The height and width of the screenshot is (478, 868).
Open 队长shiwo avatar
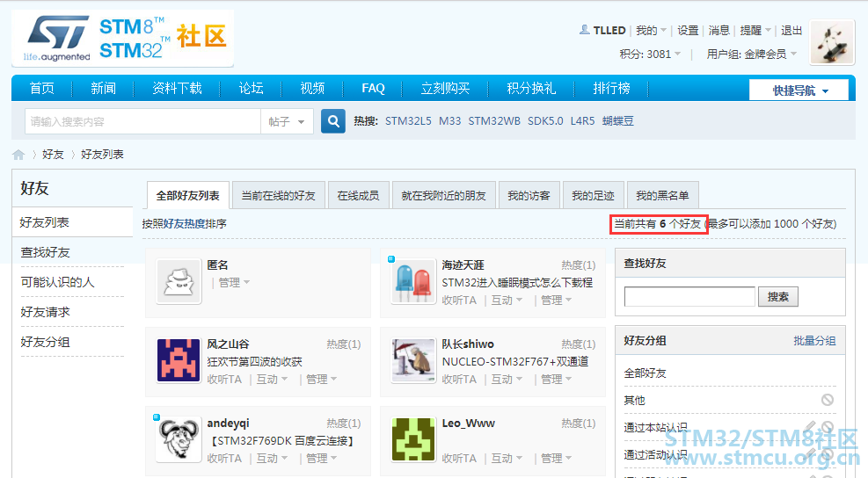click(x=413, y=361)
